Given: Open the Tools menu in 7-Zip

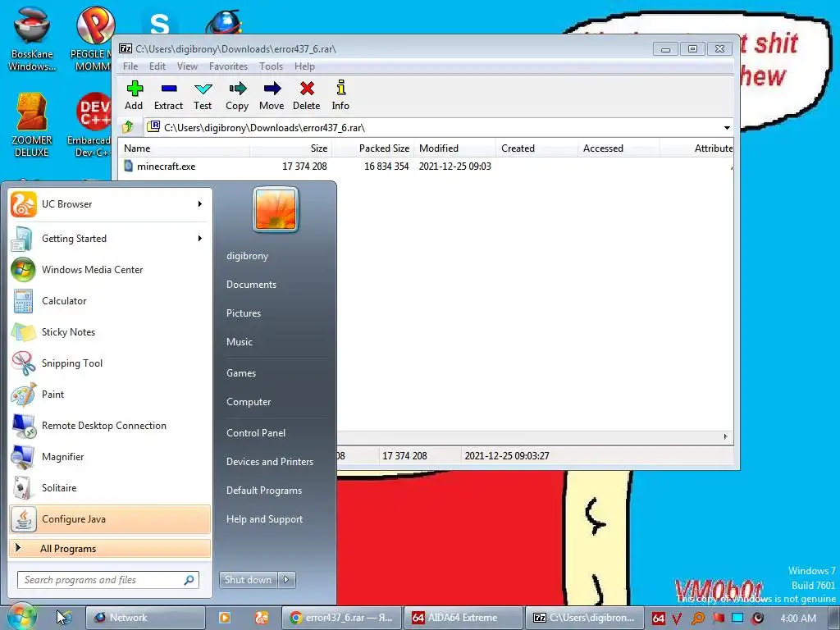Looking at the screenshot, I should (271, 66).
